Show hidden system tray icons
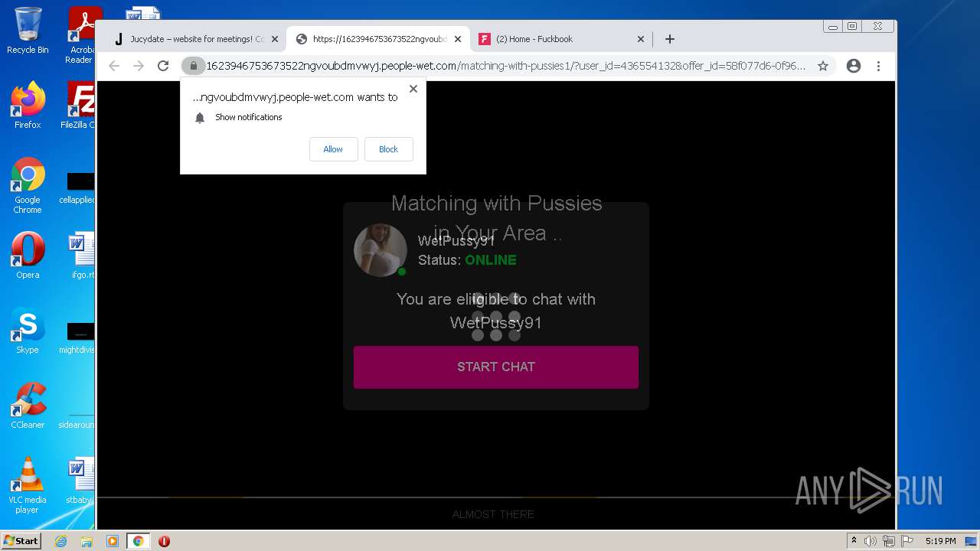The height and width of the screenshot is (551, 980). pyautogui.click(x=854, y=540)
